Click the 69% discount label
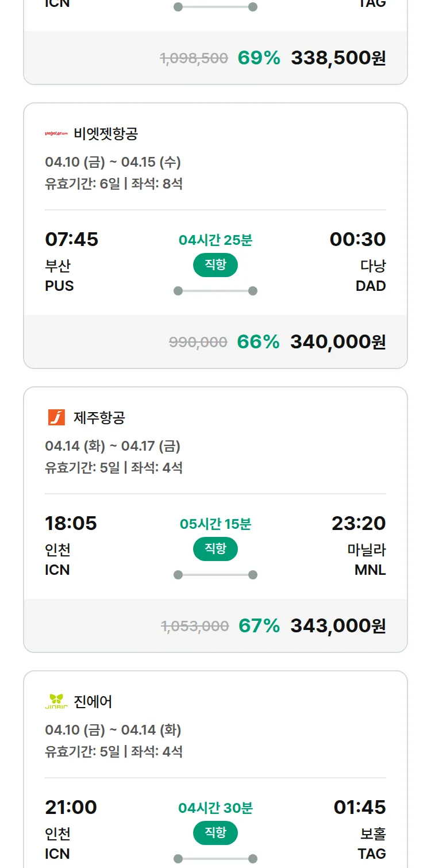 259,58
